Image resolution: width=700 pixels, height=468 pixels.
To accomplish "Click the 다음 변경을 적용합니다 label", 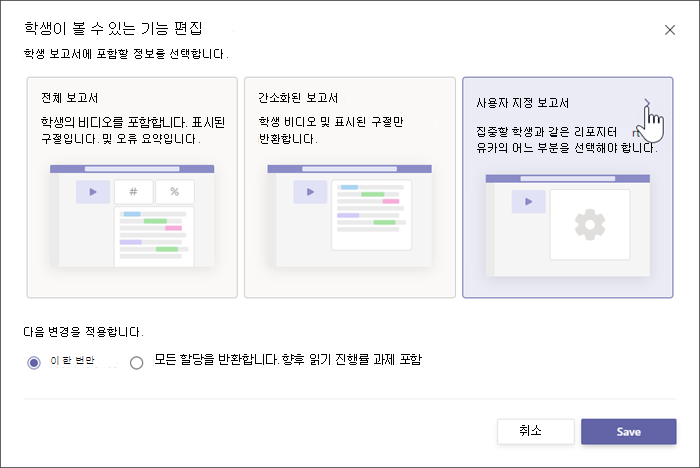I will [x=83, y=332].
